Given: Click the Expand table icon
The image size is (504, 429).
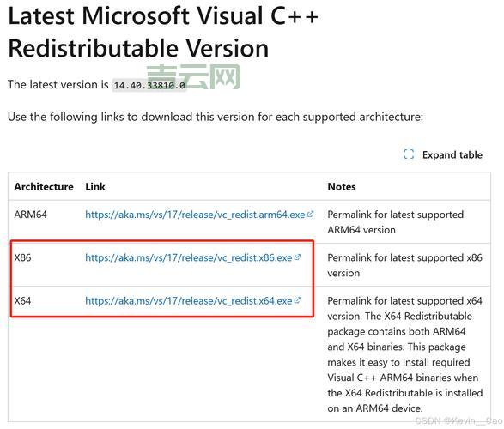Looking at the screenshot, I should click(409, 154).
